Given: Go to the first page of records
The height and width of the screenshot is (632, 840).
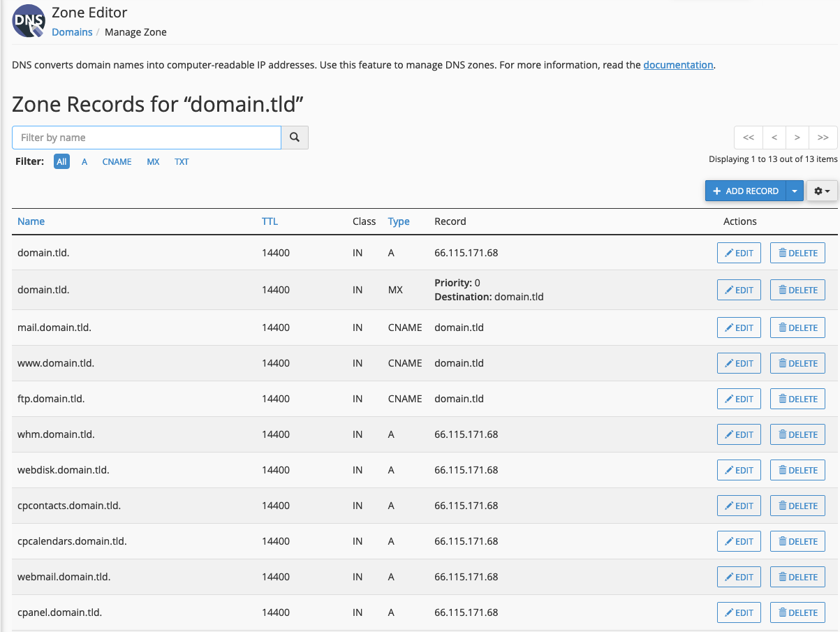Looking at the screenshot, I should click(x=748, y=138).
